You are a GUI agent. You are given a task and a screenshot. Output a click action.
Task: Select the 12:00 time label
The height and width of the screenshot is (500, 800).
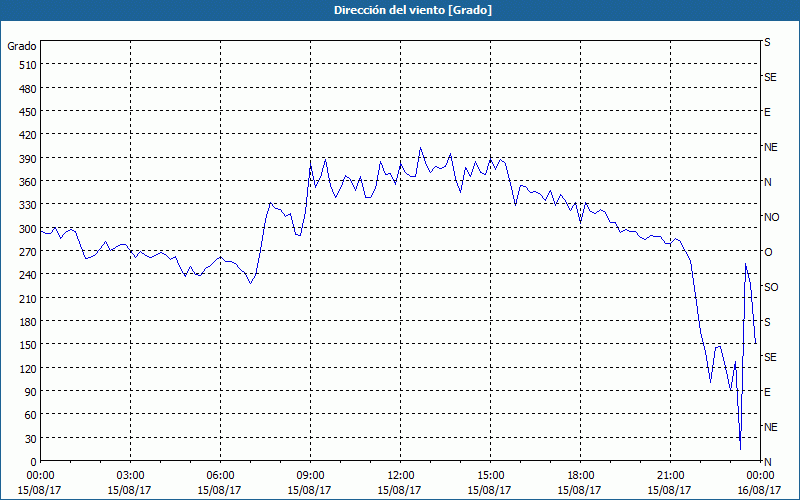pos(400,476)
